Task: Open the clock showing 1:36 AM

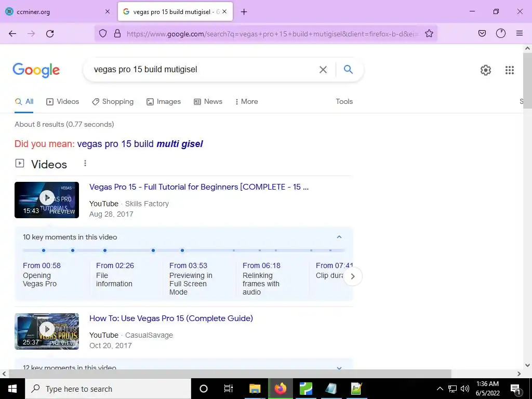Action: pos(487,389)
